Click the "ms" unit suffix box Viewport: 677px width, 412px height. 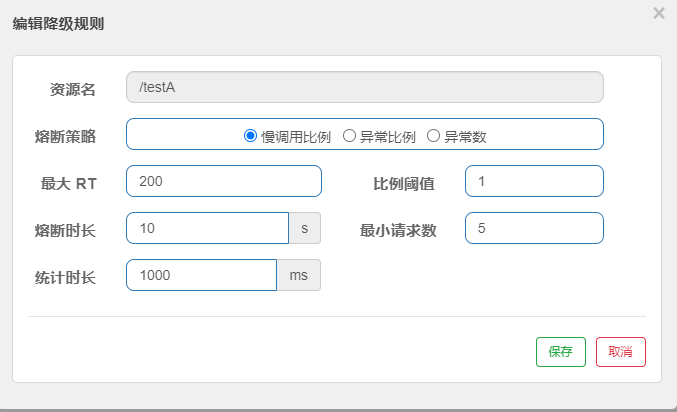[x=299, y=275]
